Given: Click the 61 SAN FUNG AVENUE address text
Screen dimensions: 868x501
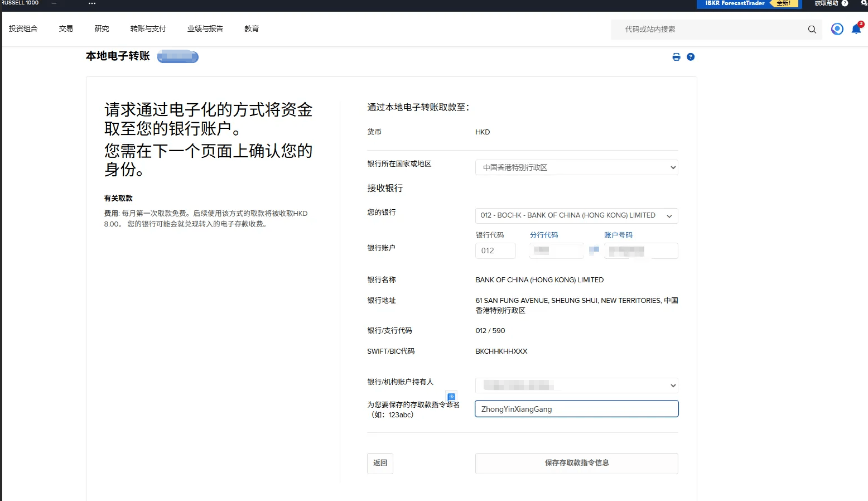Looking at the screenshot, I should point(576,305).
